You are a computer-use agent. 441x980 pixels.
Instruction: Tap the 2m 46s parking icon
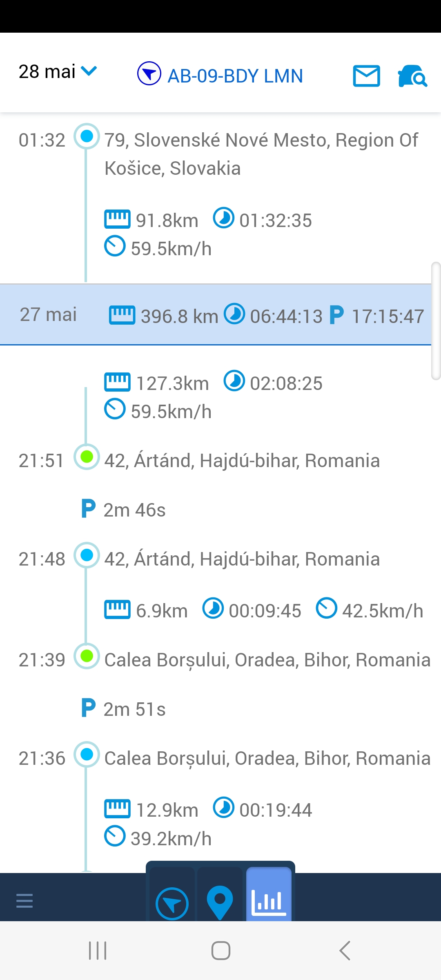pos(89,509)
